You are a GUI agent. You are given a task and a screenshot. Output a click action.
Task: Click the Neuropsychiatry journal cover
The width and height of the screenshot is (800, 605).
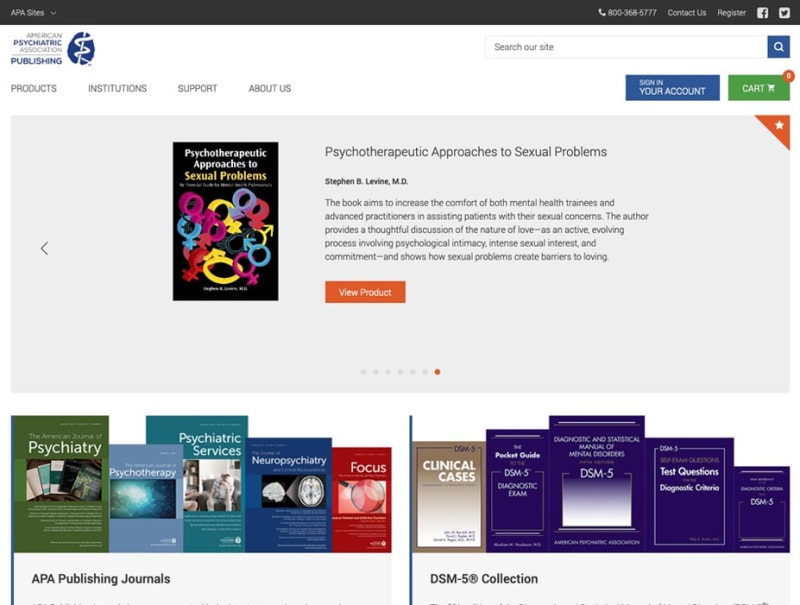coord(289,495)
